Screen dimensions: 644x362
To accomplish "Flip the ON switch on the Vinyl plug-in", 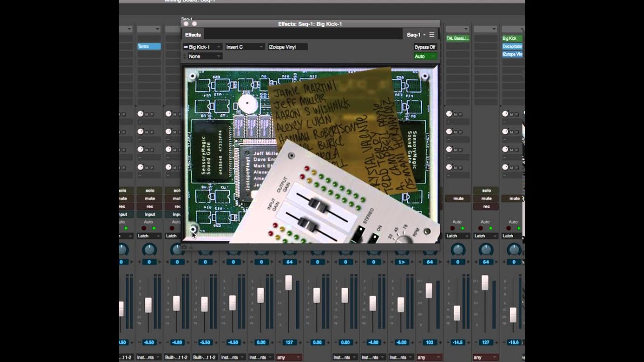I will [373, 238].
